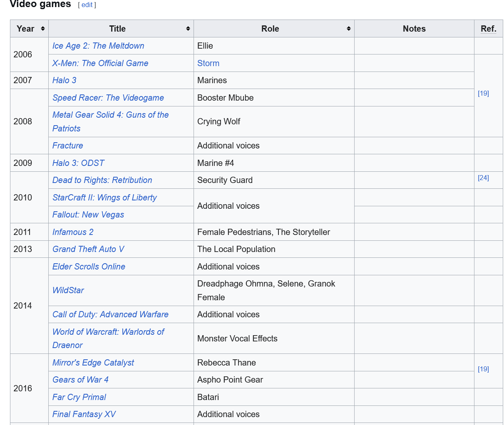Select the Marines role cell

point(274,80)
